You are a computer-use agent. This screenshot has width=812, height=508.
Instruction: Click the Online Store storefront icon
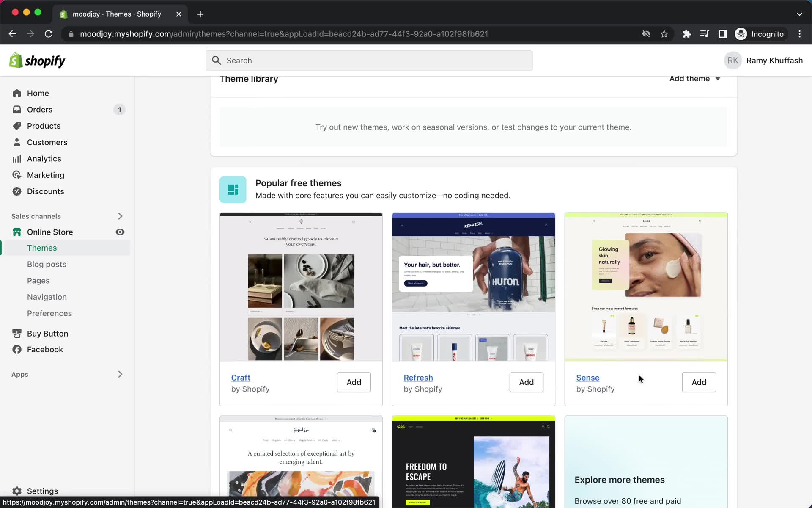[17, 232]
